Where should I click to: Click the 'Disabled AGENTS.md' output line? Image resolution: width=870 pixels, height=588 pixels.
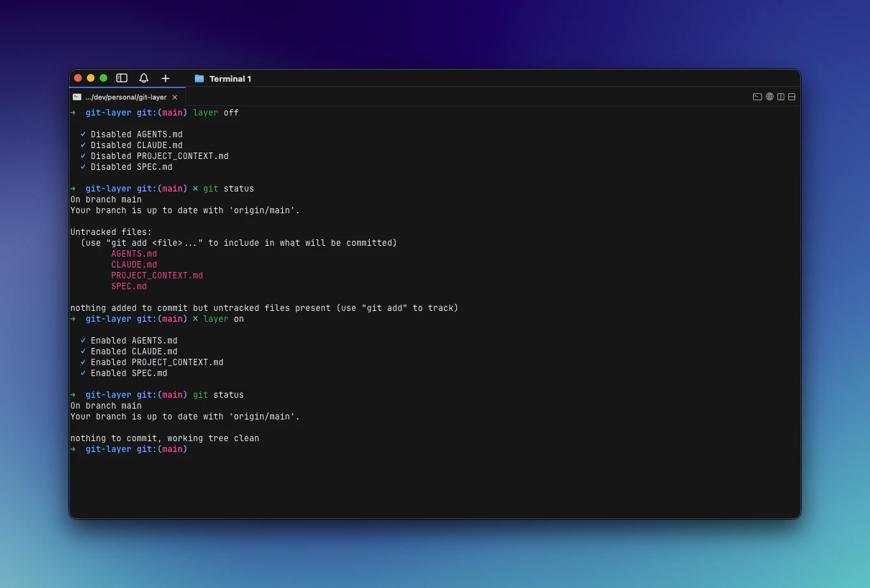point(132,134)
